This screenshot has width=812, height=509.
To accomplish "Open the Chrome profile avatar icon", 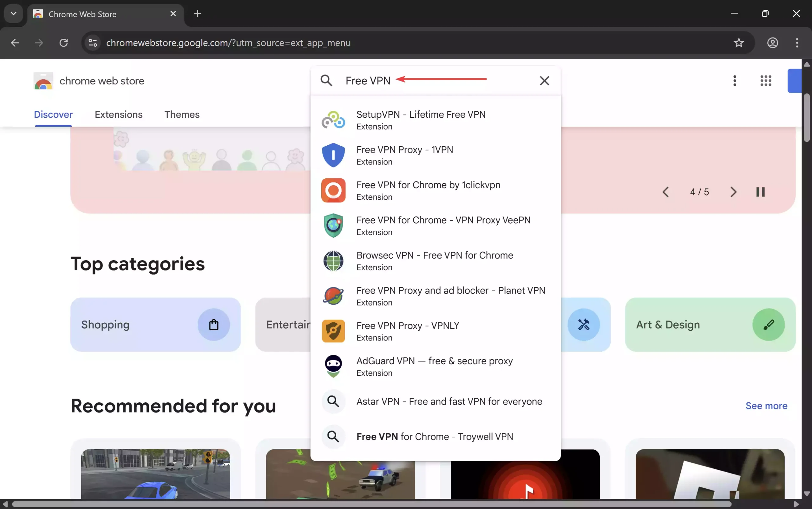I will point(773,43).
